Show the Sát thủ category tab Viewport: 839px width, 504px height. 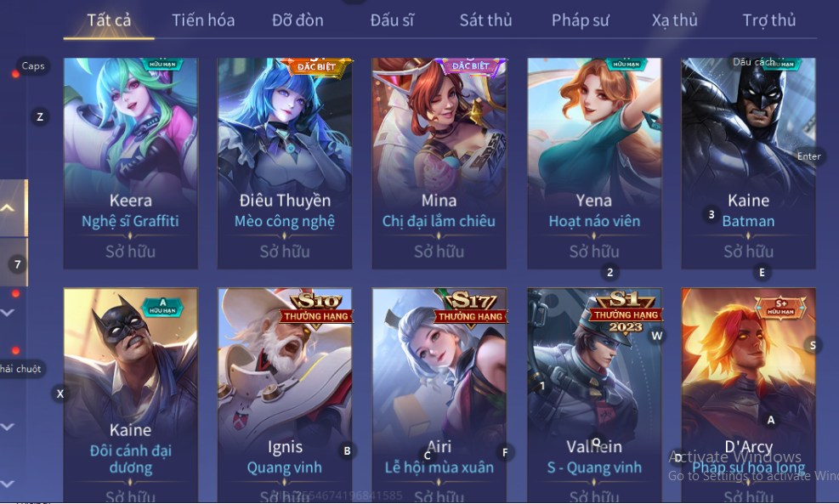click(486, 20)
